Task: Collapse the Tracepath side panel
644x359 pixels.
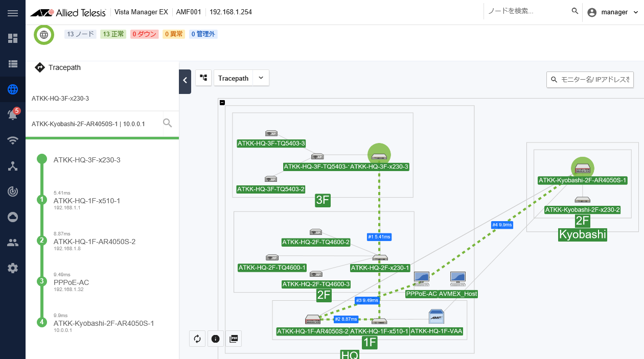Action: click(185, 82)
